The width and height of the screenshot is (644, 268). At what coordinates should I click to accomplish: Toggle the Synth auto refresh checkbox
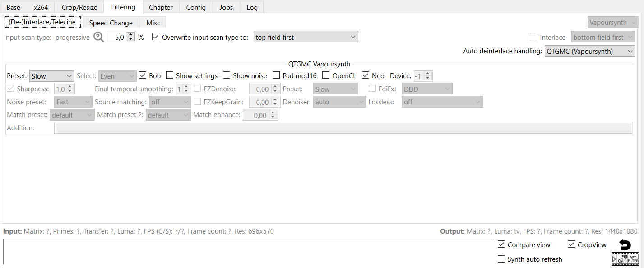(x=501, y=259)
